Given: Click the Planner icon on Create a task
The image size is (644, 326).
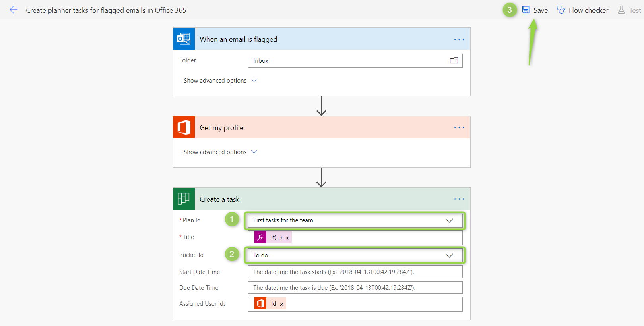Looking at the screenshot, I should 184,199.
